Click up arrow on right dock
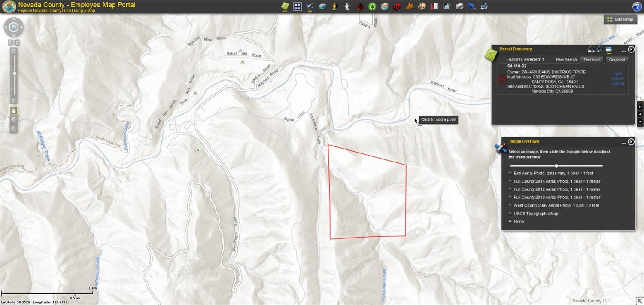644x305 pixels. pyautogui.click(x=640, y=114)
